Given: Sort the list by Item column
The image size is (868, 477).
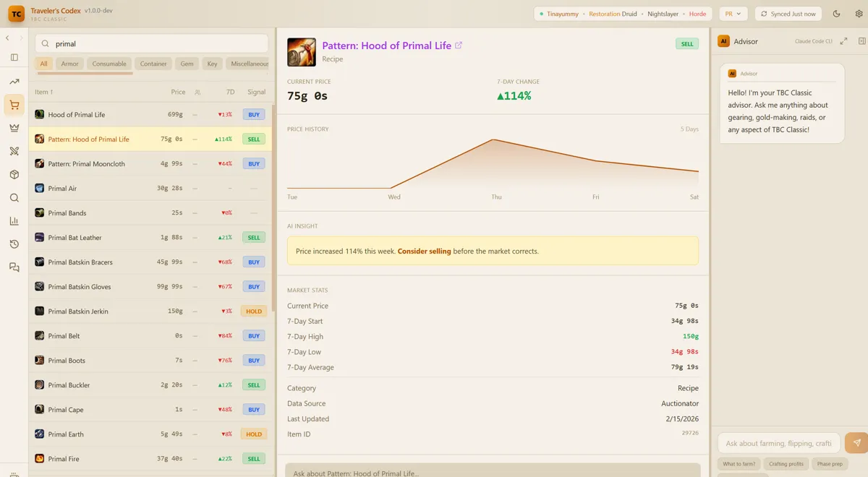Looking at the screenshot, I should [45, 92].
